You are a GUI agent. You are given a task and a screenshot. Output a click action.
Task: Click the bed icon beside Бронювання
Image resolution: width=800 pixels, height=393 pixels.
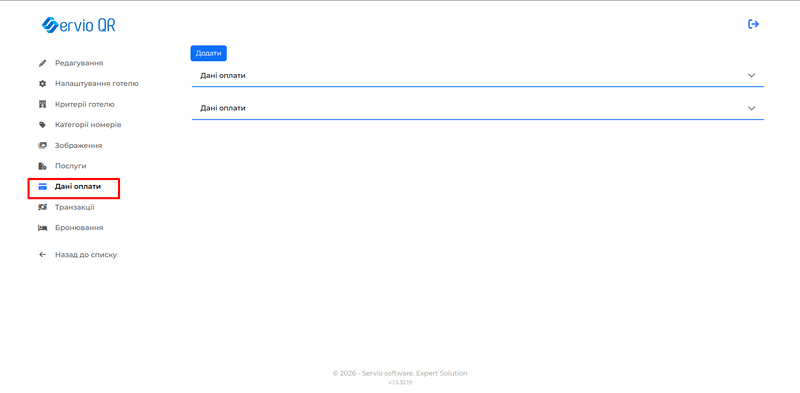pyautogui.click(x=43, y=228)
